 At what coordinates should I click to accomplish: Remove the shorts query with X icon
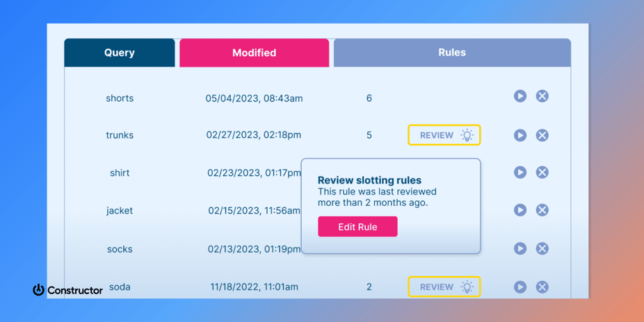(x=542, y=96)
